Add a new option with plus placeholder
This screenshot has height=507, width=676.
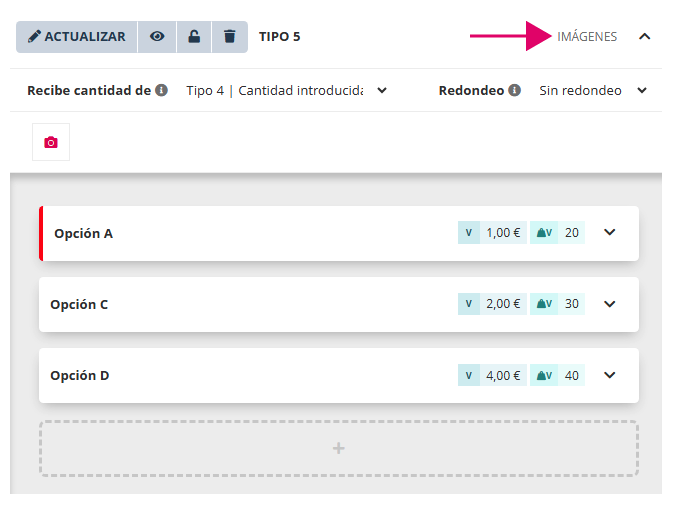(338, 448)
